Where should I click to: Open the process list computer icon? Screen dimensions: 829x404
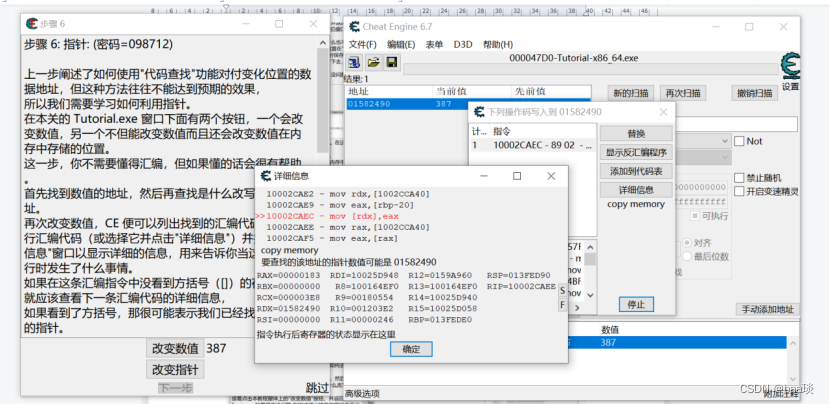[x=354, y=62]
